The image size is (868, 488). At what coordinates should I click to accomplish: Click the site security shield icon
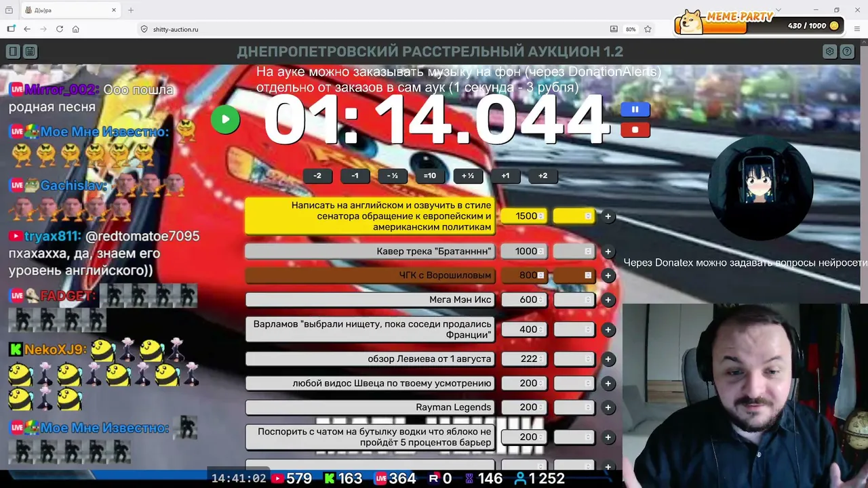[x=144, y=29]
